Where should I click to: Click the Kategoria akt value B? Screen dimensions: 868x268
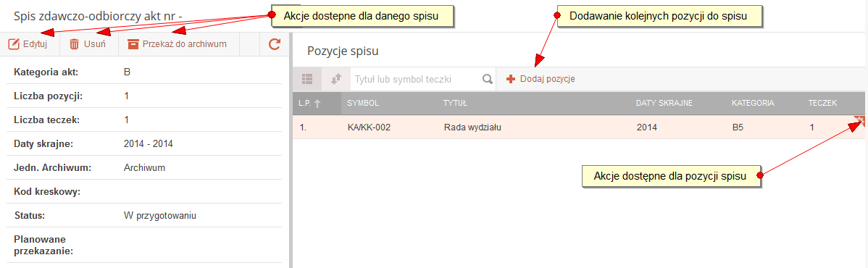click(x=128, y=72)
